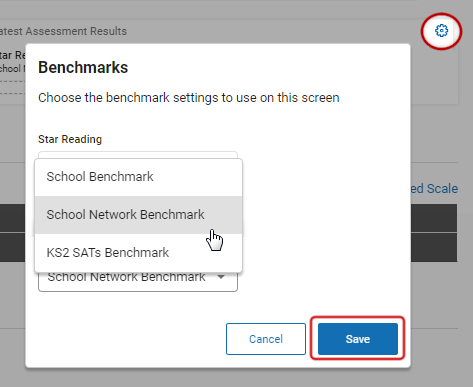Click the dark table header right of the dialog
This screenshot has width=473, height=387.
coord(434,218)
